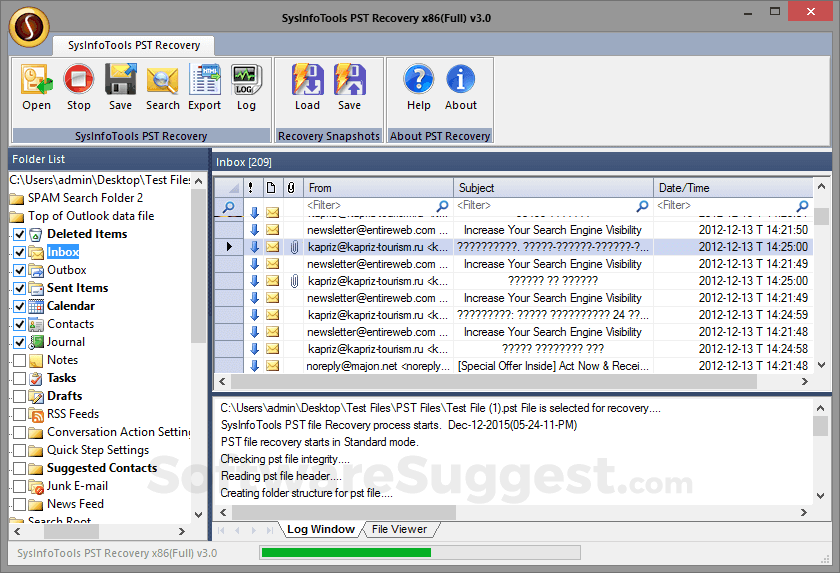Save a recovery snapshot
Viewport: 840px width, 573px height.
click(x=349, y=86)
